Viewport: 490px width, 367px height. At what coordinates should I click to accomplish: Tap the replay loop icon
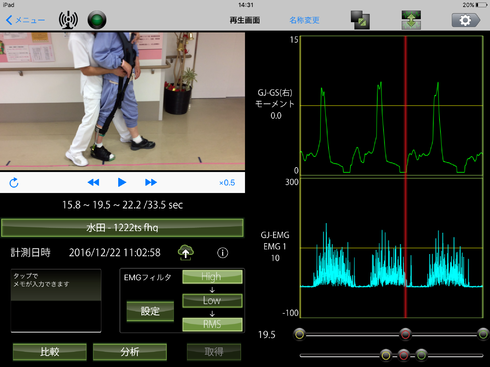14,183
